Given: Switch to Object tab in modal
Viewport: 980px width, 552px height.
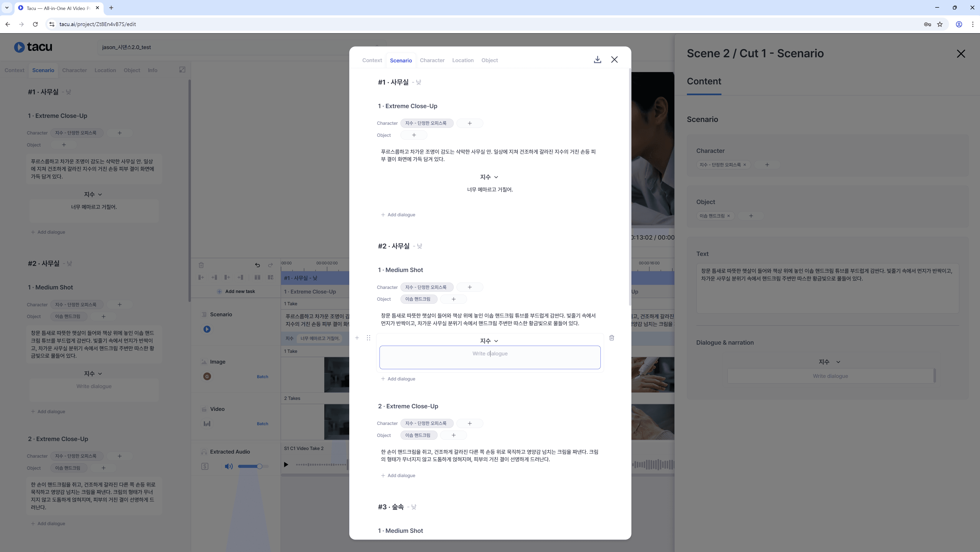Looking at the screenshot, I should tap(489, 60).
